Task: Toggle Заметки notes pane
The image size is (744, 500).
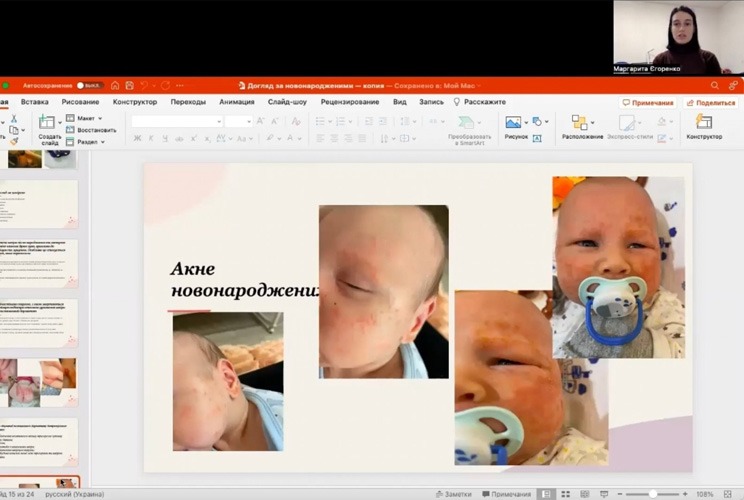Action: click(x=451, y=494)
